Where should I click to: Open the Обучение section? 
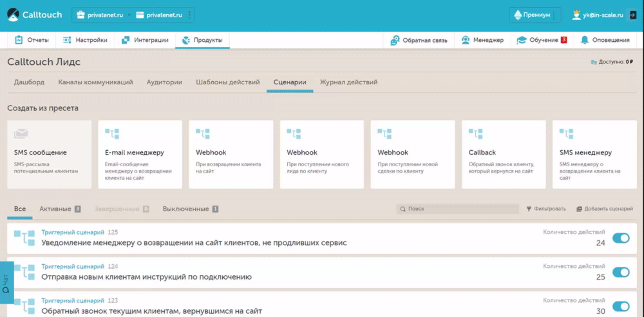pyautogui.click(x=542, y=40)
